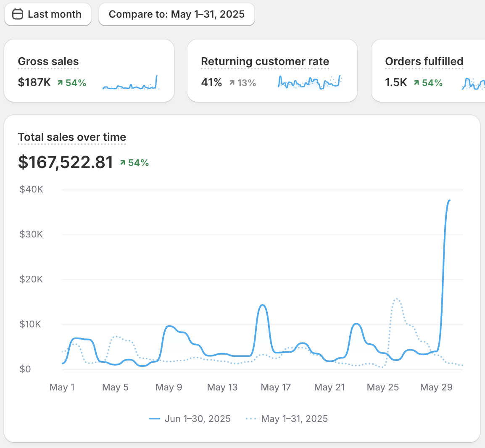485x448 pixels.
Task: Open the Orders fulfilled metric card
Action: [x=428, y=71]
